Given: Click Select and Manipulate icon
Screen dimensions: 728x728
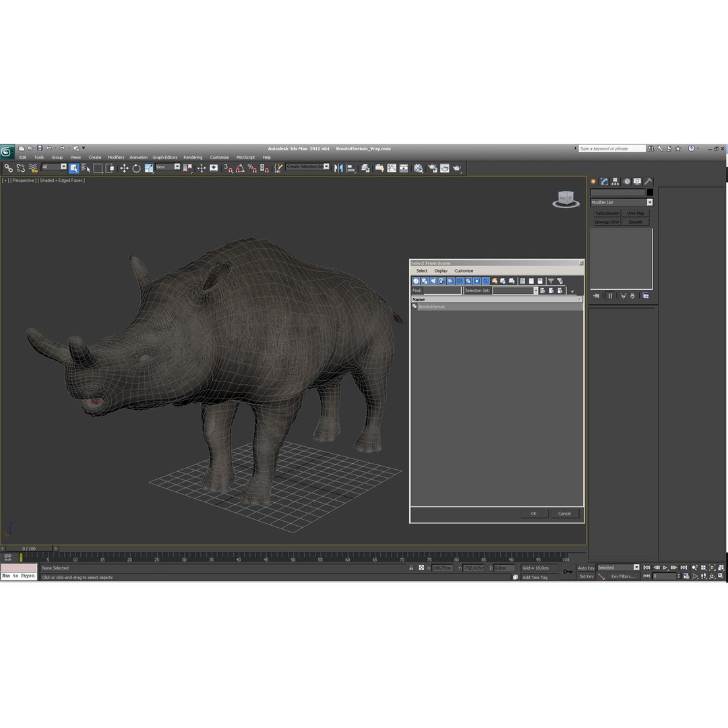Looking at the screenshot, I should coord(201,168).
